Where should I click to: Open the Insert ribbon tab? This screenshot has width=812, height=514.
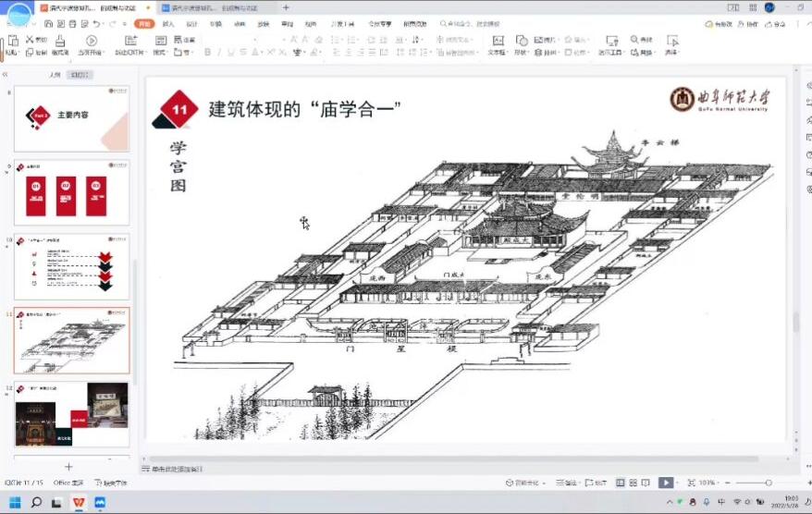coord(167,24)
